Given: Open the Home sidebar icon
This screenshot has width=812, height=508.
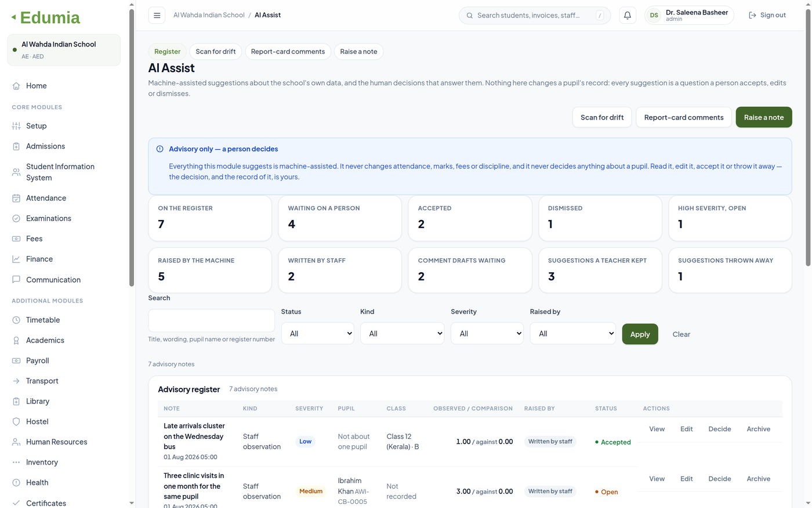Looking at the screenshot, I should pos(16,86).
